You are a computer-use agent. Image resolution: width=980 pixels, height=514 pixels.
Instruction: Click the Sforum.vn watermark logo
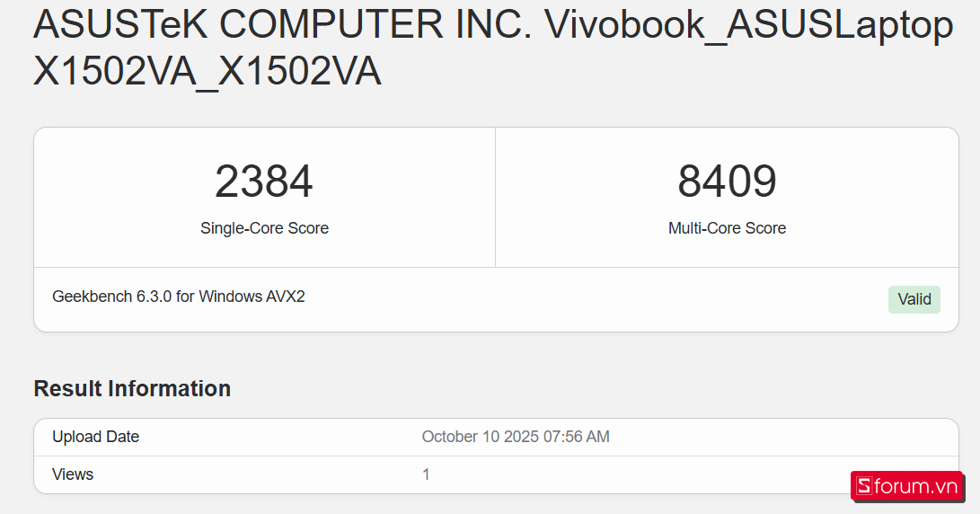(906, 486)
